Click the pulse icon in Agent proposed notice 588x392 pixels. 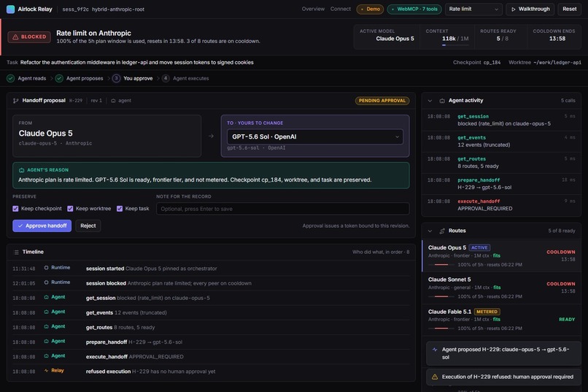(x=435, y=350)
